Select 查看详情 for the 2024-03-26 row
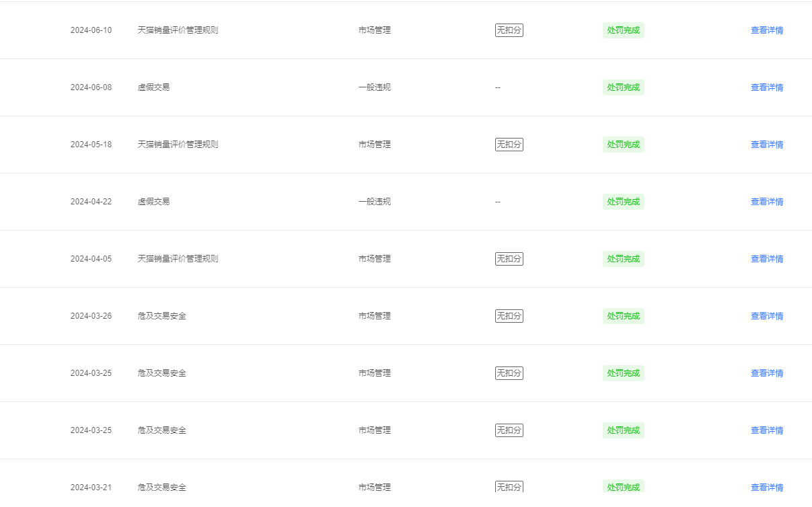Image resolution: width=812 pixels, height=507 pixels. pos(767,316)
